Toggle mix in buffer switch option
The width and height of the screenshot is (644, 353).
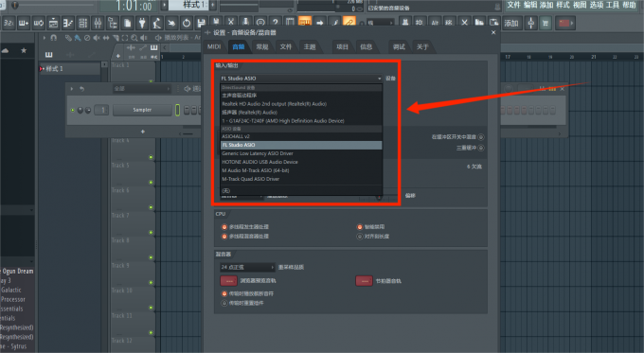click(480, 136)
